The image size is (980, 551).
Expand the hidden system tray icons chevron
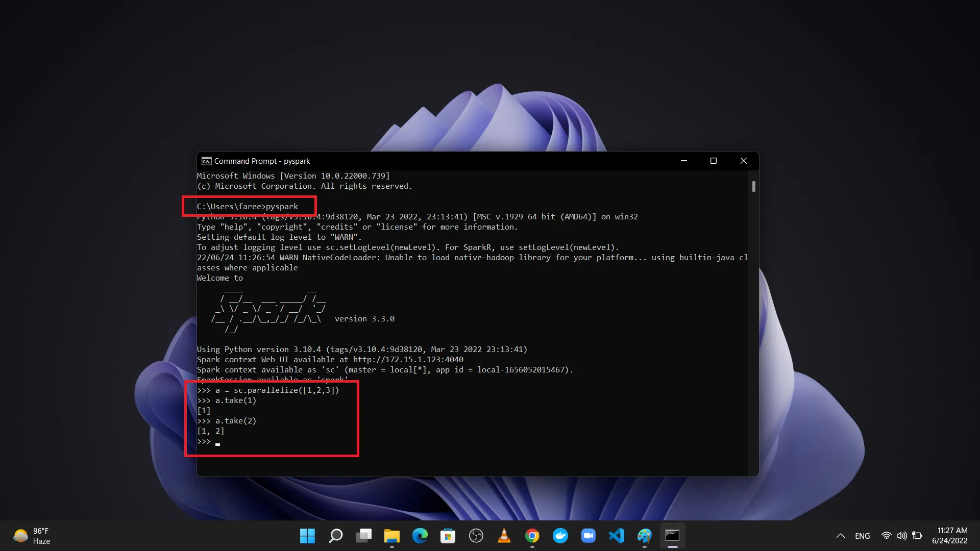[840, 536]
